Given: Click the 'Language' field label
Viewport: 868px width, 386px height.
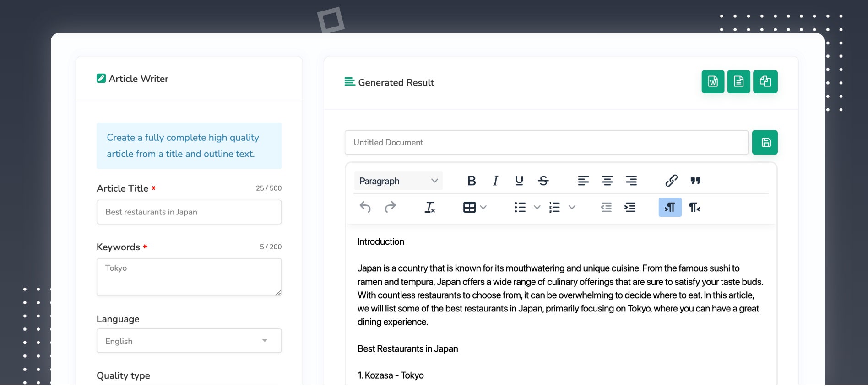Looking at the screenshot, I should coord(118,319).
